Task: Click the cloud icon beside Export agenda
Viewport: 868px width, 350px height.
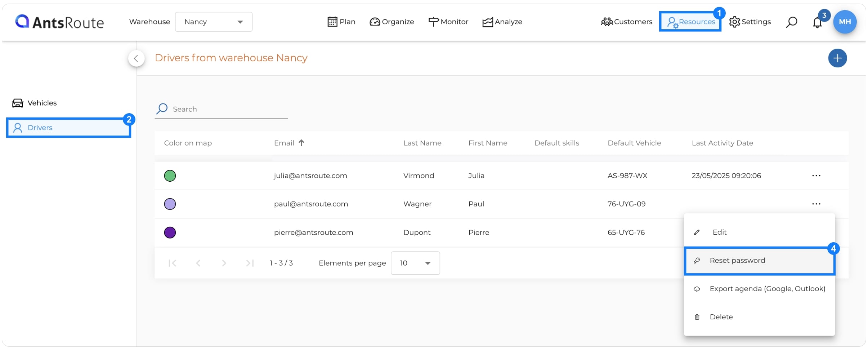Action: pos(697,289)
